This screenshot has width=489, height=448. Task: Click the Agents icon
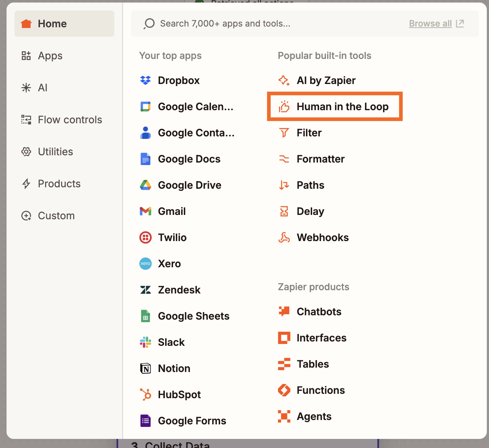[284, 416]
